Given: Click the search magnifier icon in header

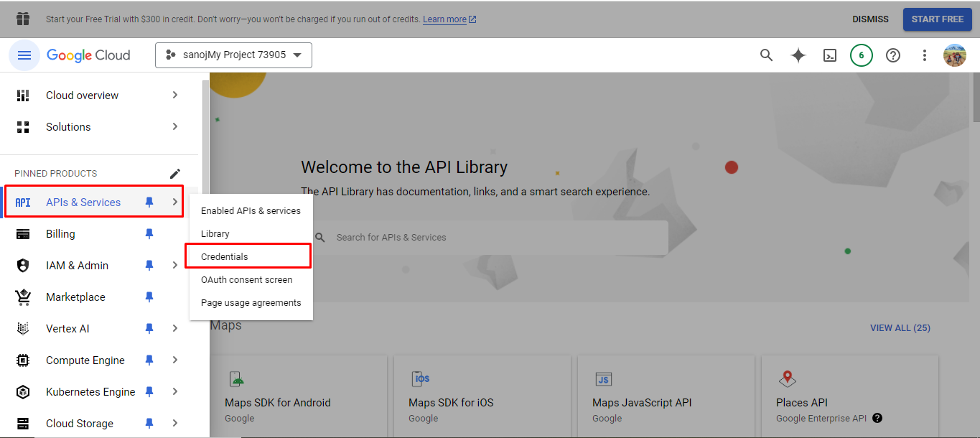Looking at the screenshot, I should 767,55.
